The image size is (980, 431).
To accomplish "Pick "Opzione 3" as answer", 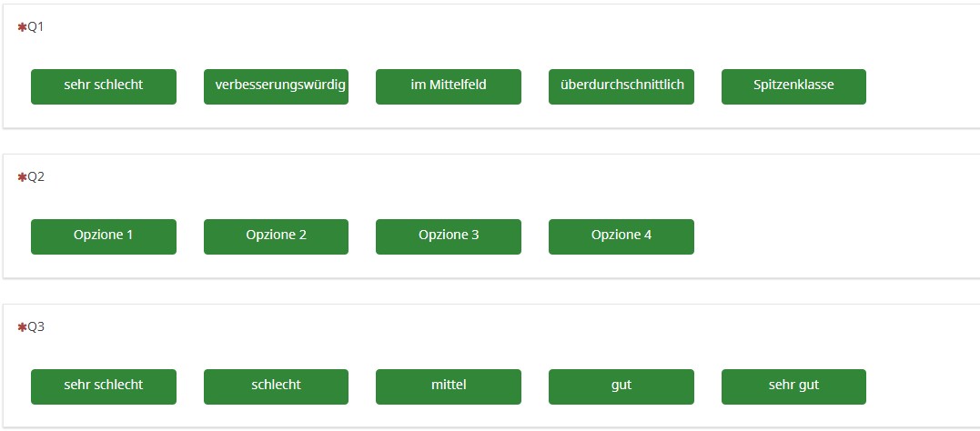I will point(448,236).
